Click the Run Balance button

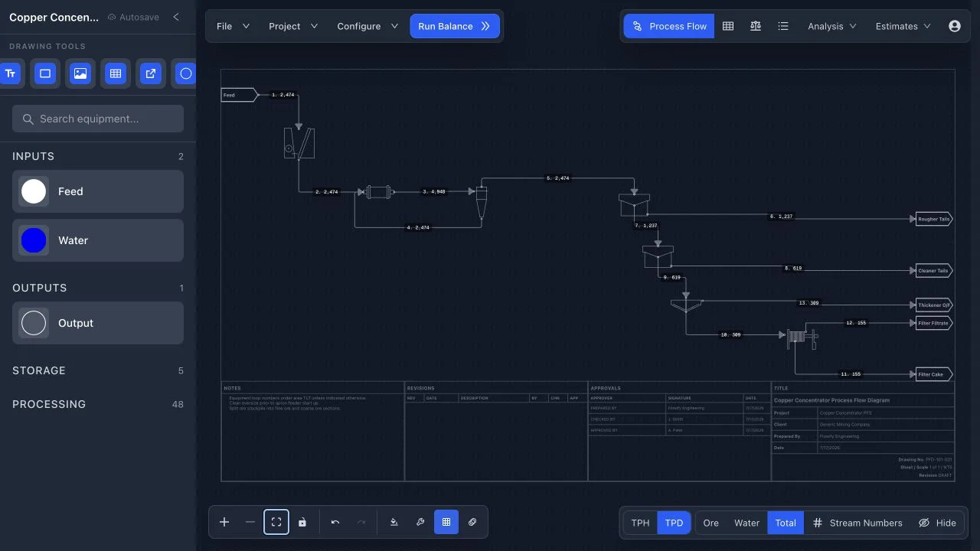[455, 26]
